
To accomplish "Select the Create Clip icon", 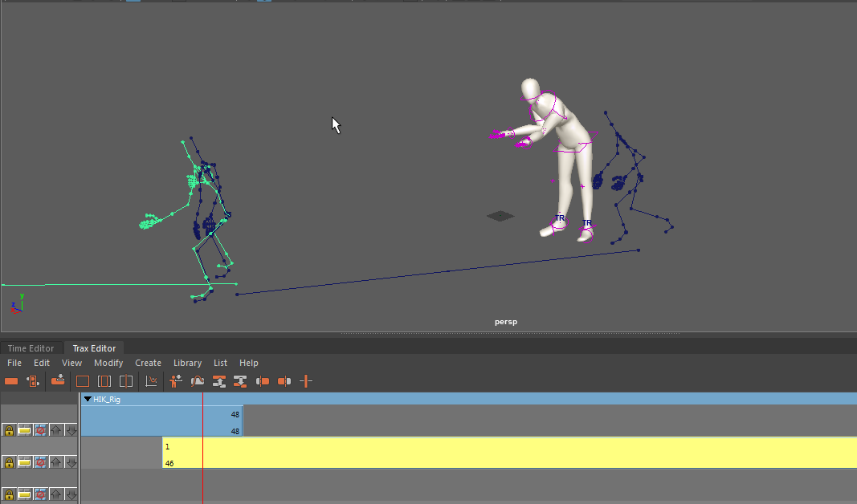I will click(11, 381).
